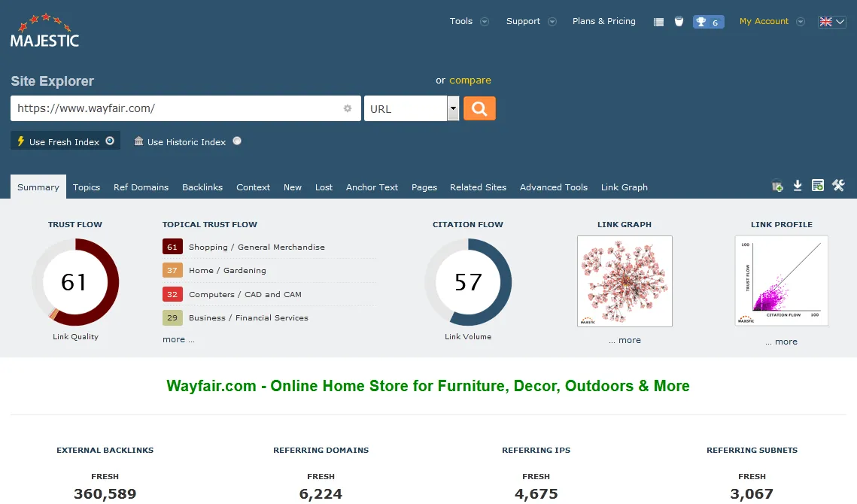The width and height of the screenshot is (857, 504).
Task: Click the compare link
Action: (x=470, y=80)
